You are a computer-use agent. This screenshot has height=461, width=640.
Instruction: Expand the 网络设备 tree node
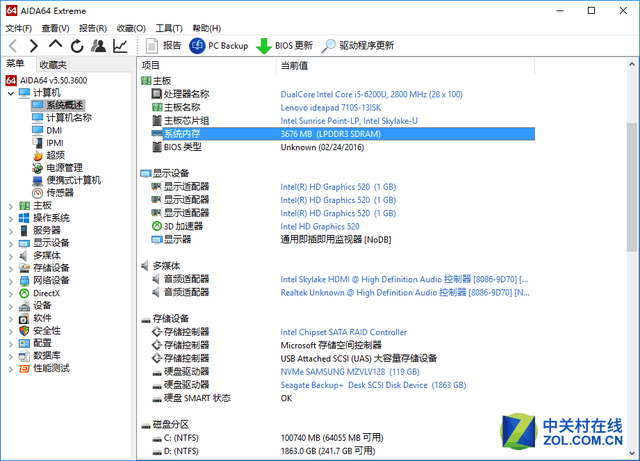(x=11, y=281)
